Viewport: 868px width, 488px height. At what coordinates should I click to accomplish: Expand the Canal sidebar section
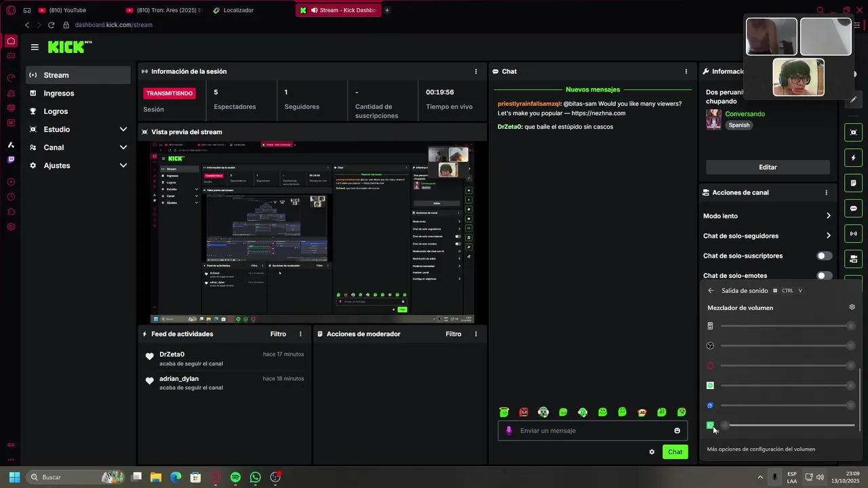click(x=79, y=148)
